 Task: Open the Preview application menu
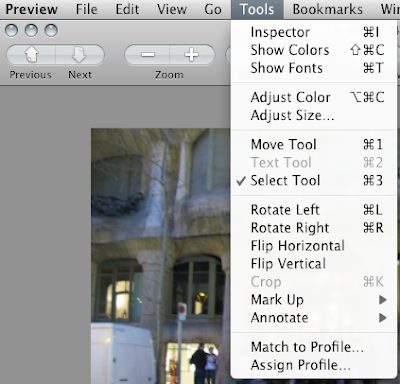[x=31, y=9]
